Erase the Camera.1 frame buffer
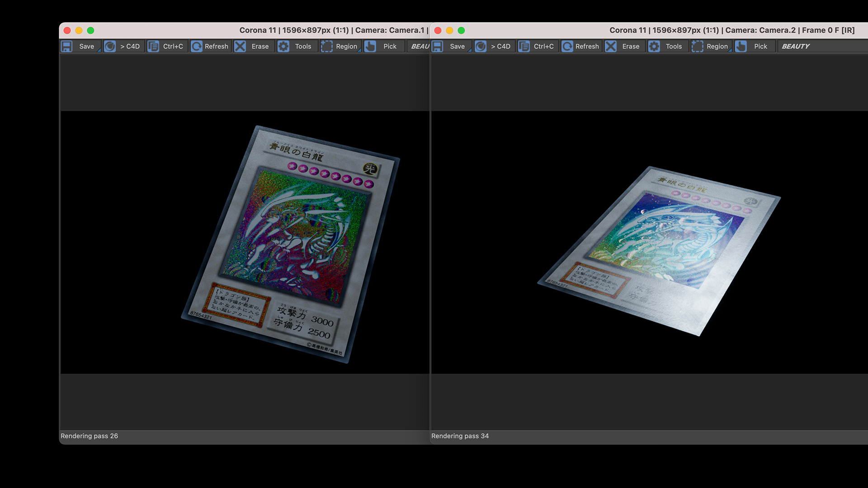The image size is (868, 488). coord(254,46)
